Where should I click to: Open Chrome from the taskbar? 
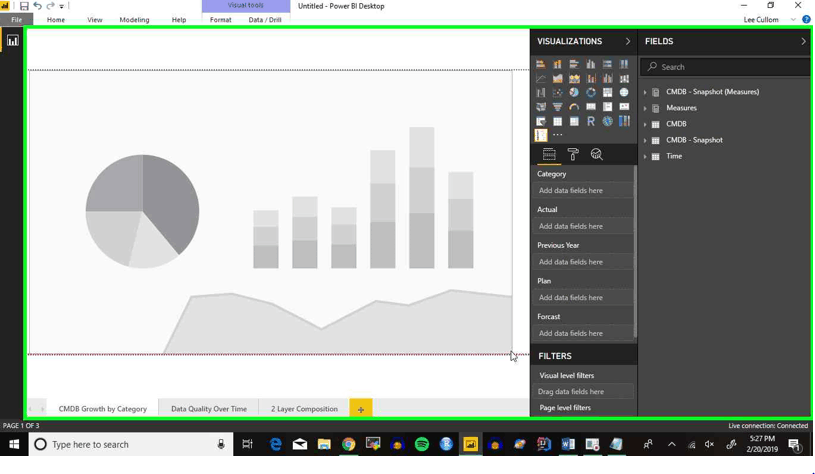click(348, 444)
